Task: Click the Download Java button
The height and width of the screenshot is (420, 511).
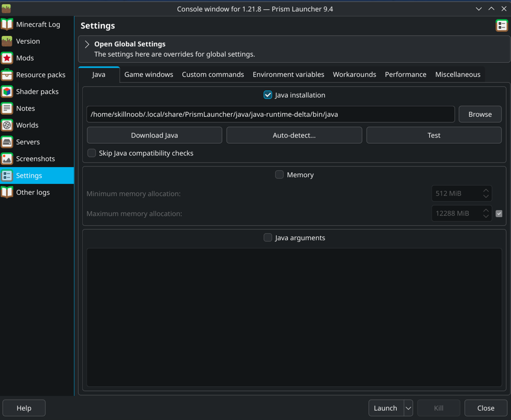Action: (x=154, y=135)
